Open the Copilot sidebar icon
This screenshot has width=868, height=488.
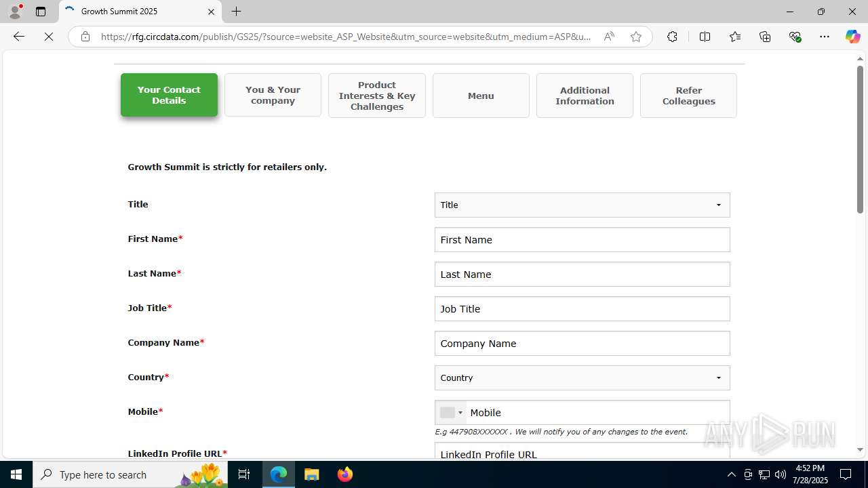coord(852,37)
